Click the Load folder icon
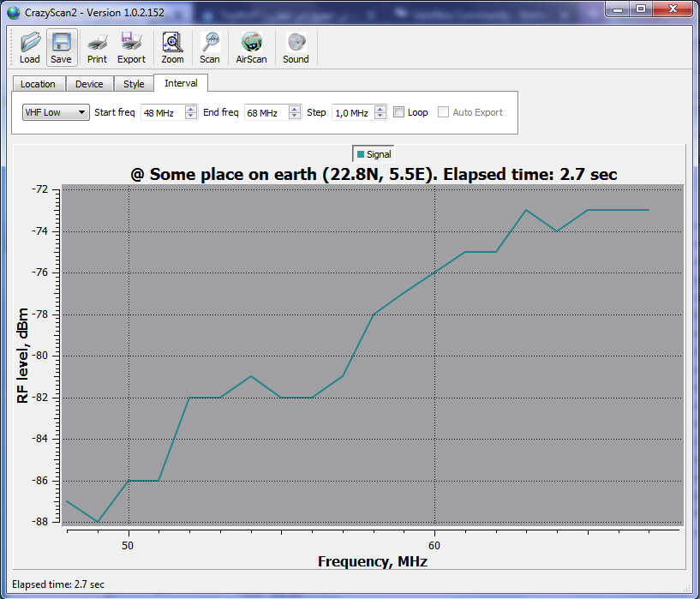This screenshot has width=700, height=599. 30,42
